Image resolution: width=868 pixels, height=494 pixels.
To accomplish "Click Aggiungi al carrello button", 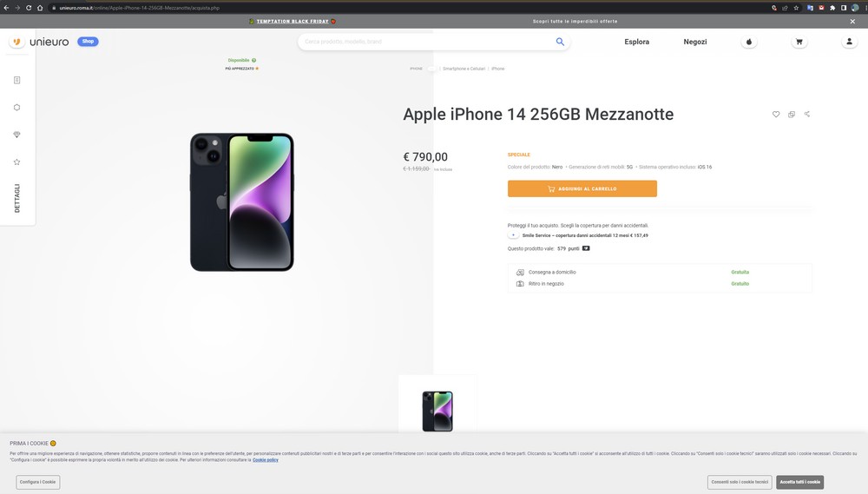I will [x=582, y=189].
